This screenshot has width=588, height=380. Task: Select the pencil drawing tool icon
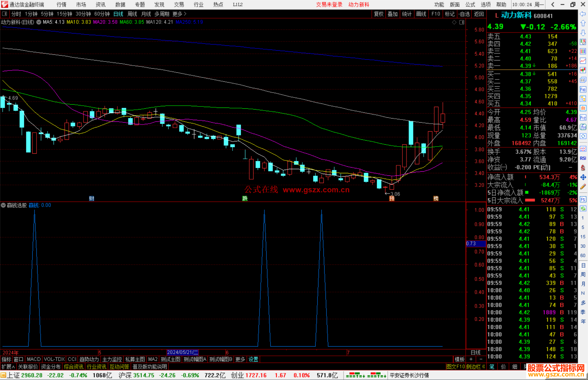pos(583,187)
